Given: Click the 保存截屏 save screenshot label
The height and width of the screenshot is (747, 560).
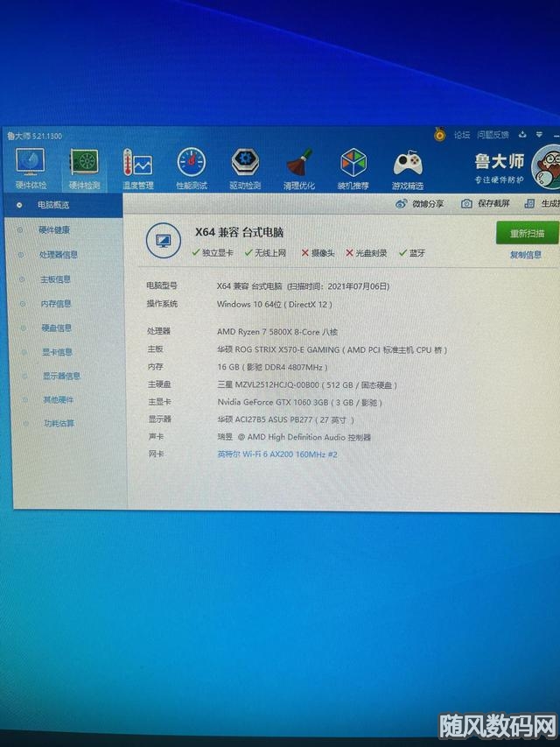Looking at the screenshot, I should 493,203.
